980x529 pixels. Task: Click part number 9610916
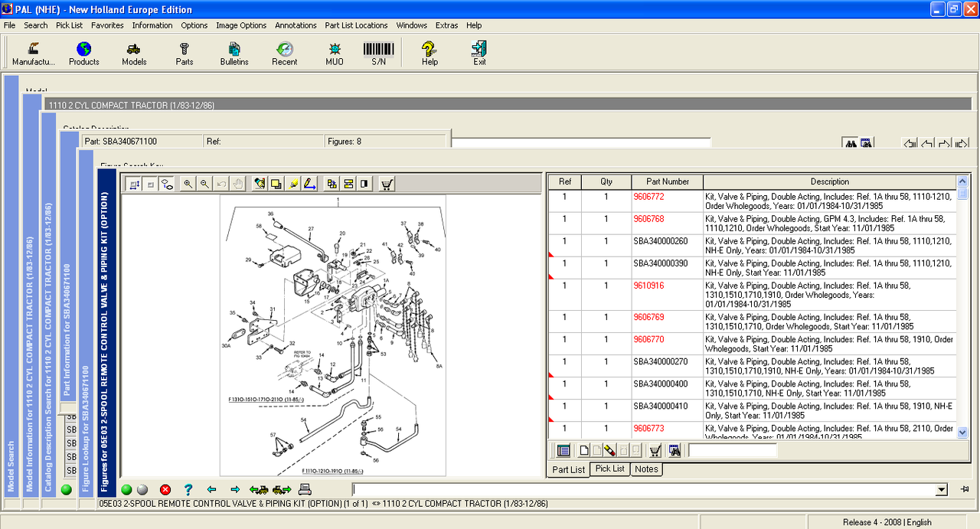(x=648, y=286)
